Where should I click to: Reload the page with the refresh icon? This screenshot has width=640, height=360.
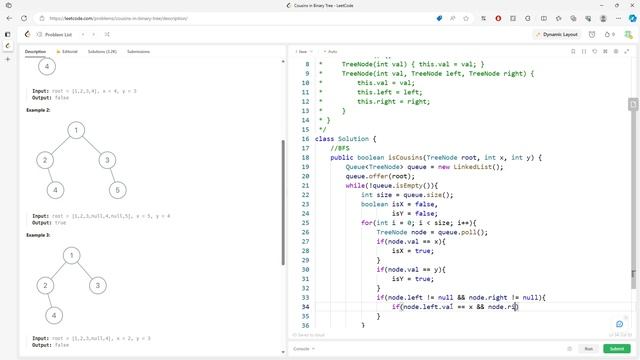tap(24, 18)
